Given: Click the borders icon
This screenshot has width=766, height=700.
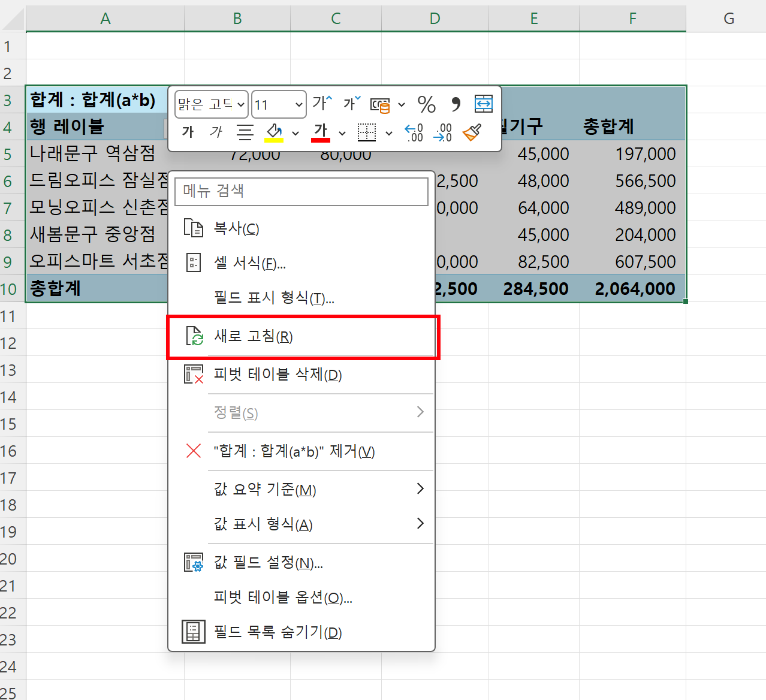Looking at the screenshot, I should pos(367,132).
